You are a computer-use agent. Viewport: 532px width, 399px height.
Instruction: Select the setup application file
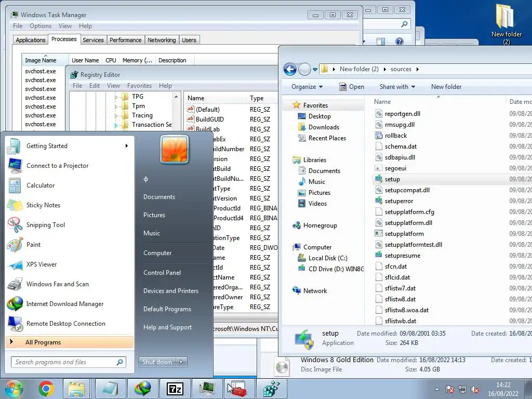pos(392,179)
